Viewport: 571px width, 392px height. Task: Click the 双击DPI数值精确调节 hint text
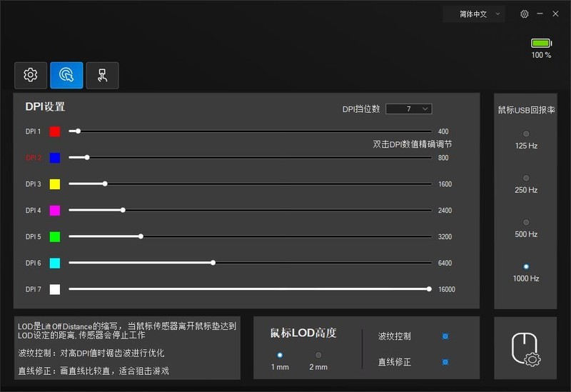pos(413,144)
